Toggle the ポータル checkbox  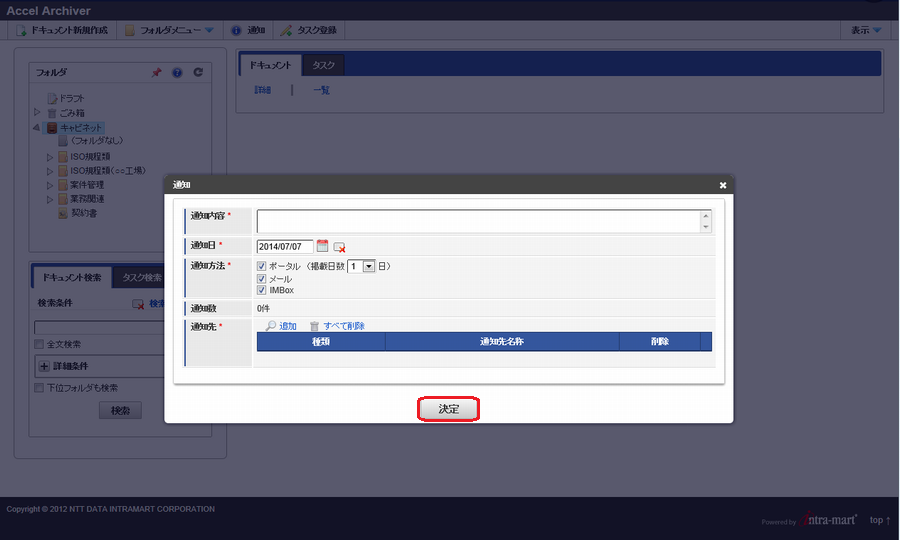point(262,266)
